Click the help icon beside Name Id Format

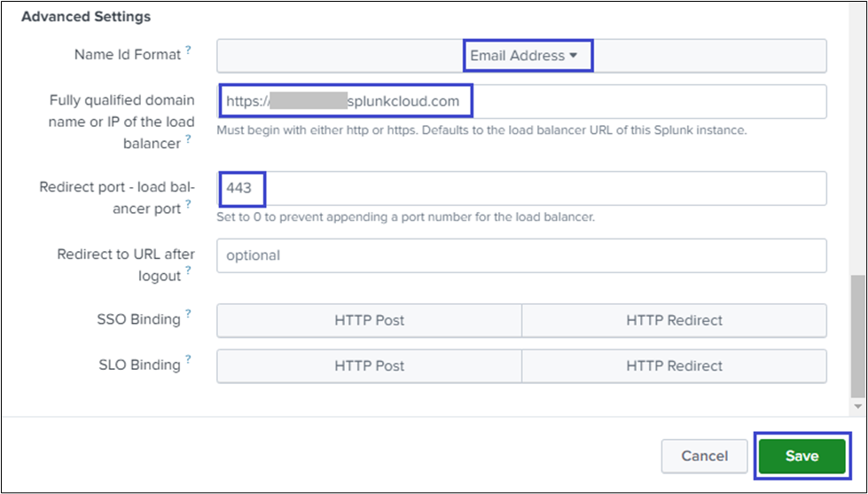click(x=188, y=51)
